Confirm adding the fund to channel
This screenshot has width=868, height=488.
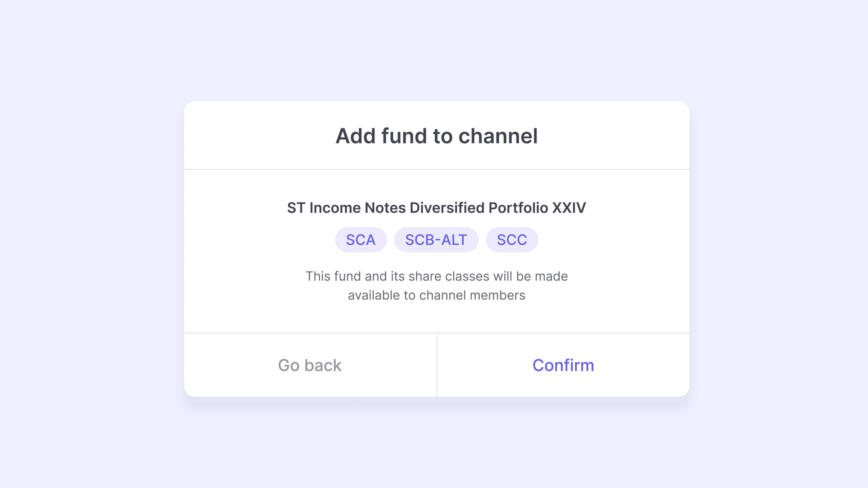pyautogui.click(x=563, y=365)
